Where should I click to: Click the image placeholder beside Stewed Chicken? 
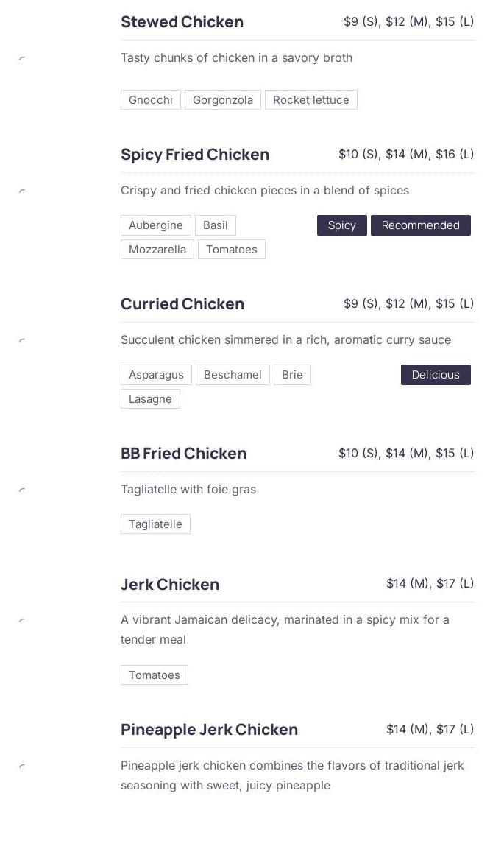pos(22,58)
